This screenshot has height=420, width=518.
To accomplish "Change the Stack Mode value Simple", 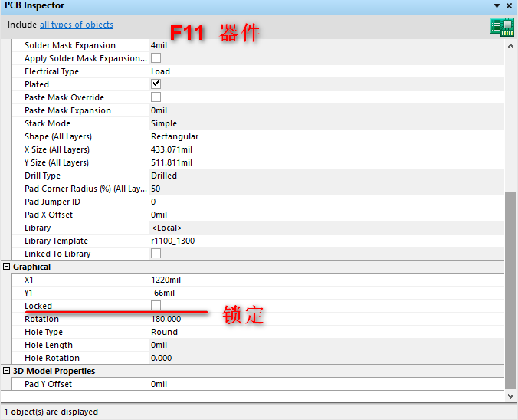I will [164, 123].
